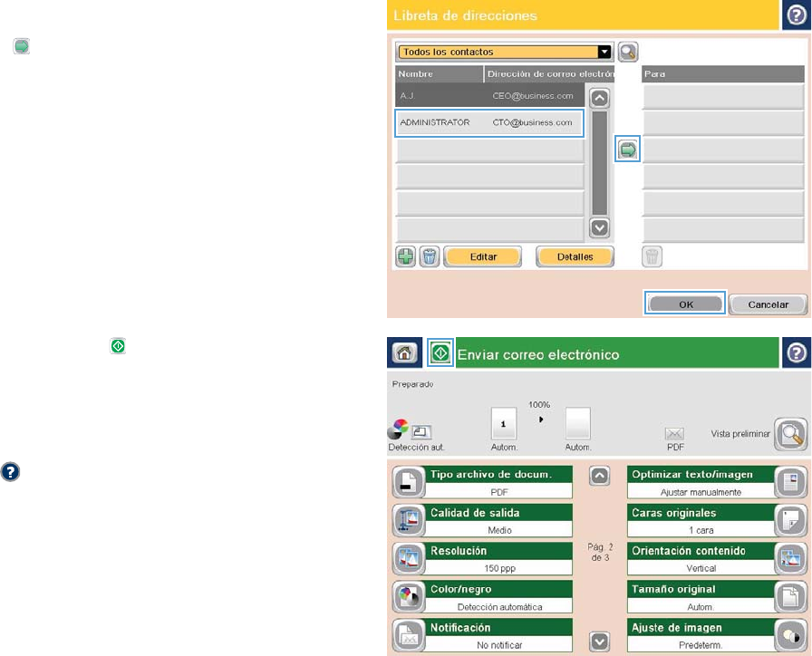Start sending with the green Start icon
Screen dimensions: 812x656
pos(440,353)
